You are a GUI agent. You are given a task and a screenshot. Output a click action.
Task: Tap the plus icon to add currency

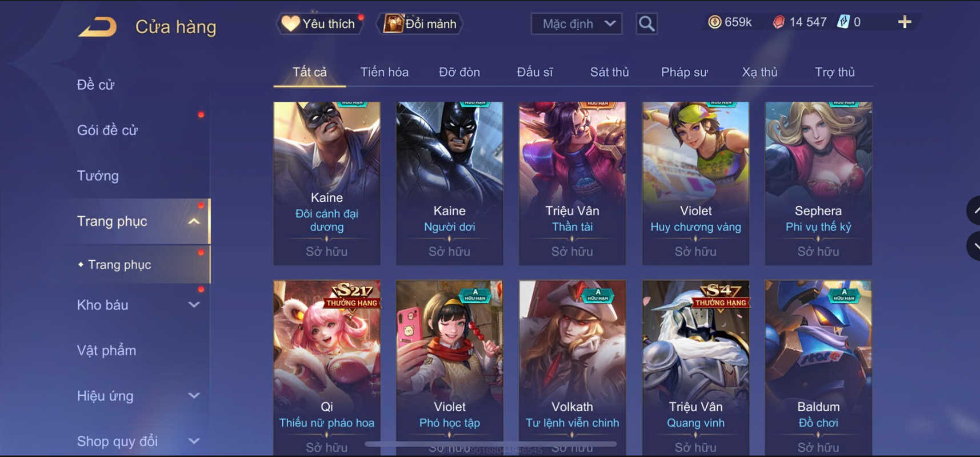tap(905, 22)
